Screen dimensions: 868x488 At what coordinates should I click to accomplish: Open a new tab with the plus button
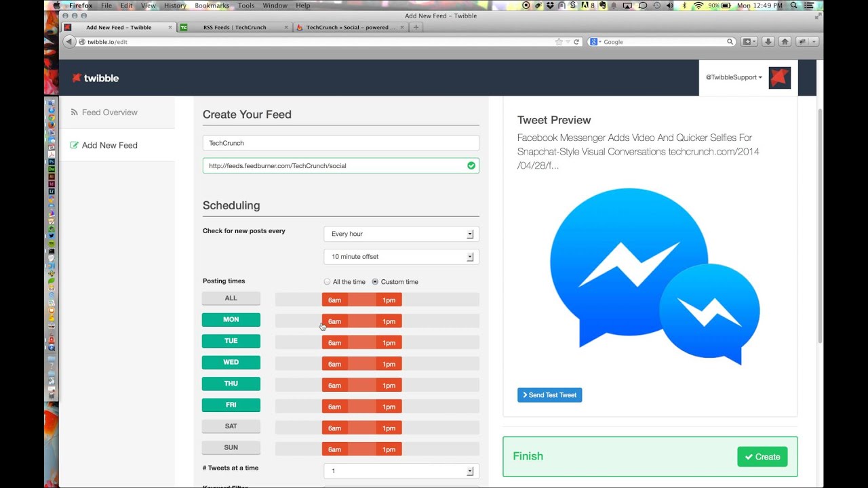[416, 28]
